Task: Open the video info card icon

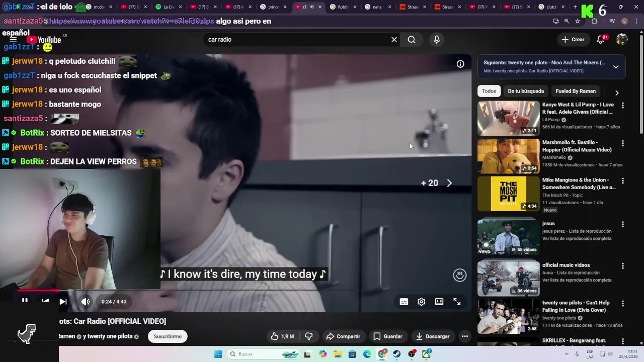Action: (460, 64)
